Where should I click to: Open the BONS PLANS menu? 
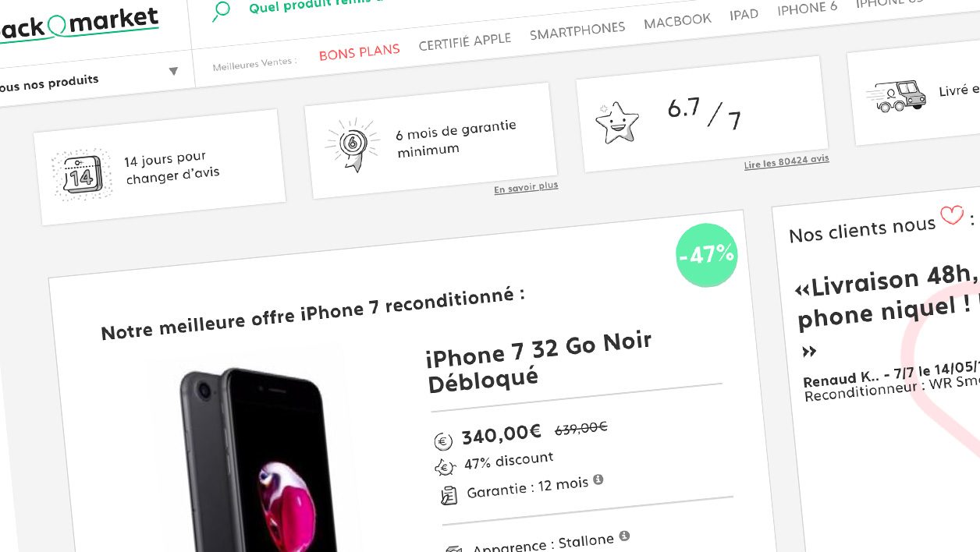coord(359,53)
